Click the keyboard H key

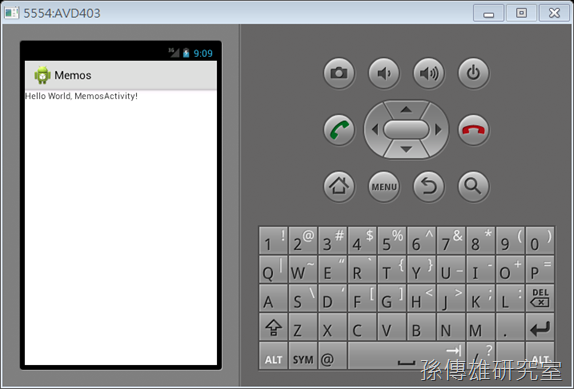(x=421, y=298)
